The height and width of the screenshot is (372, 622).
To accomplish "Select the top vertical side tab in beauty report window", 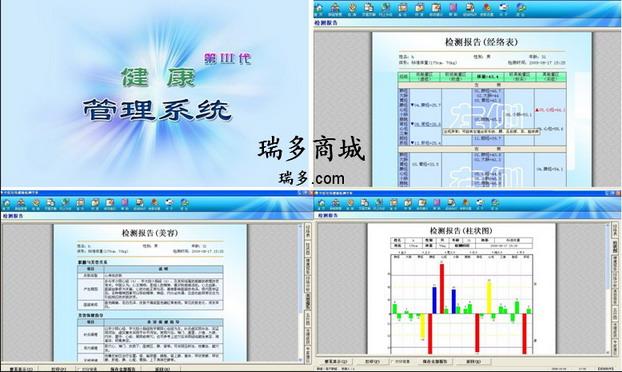I will pos(308,230).
